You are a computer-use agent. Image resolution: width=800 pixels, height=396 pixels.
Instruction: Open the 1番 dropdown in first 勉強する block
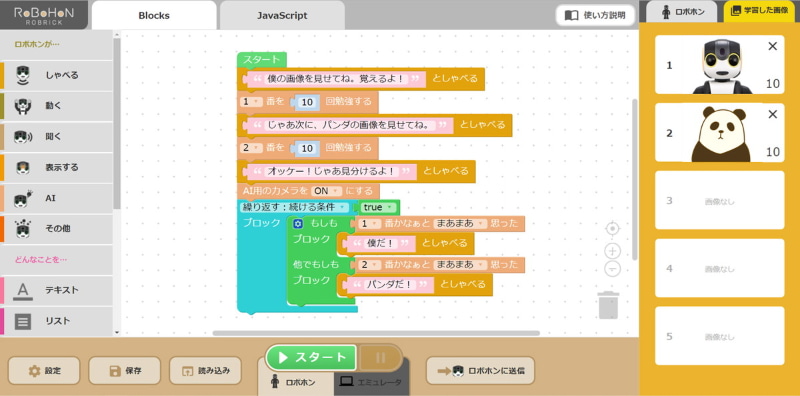point(250,102)
